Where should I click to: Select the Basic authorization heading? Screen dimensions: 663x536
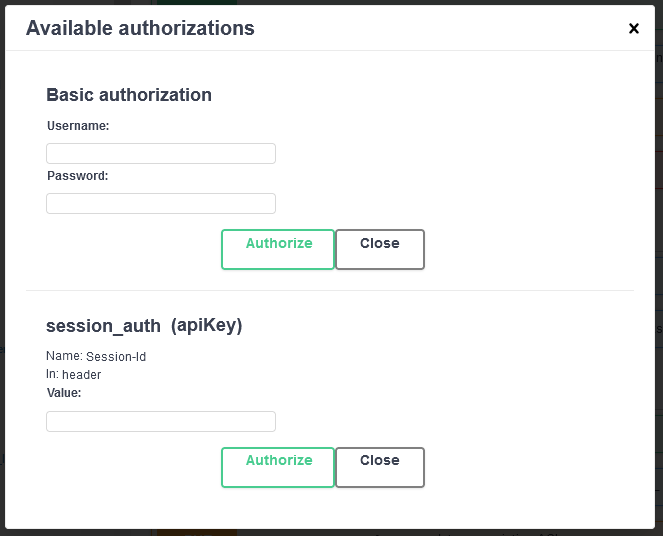129,95
